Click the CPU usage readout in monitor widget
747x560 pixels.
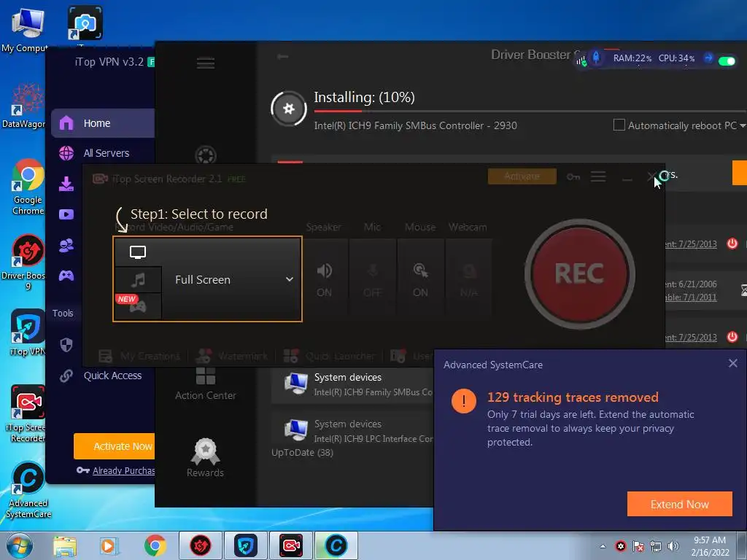[676, 58]
